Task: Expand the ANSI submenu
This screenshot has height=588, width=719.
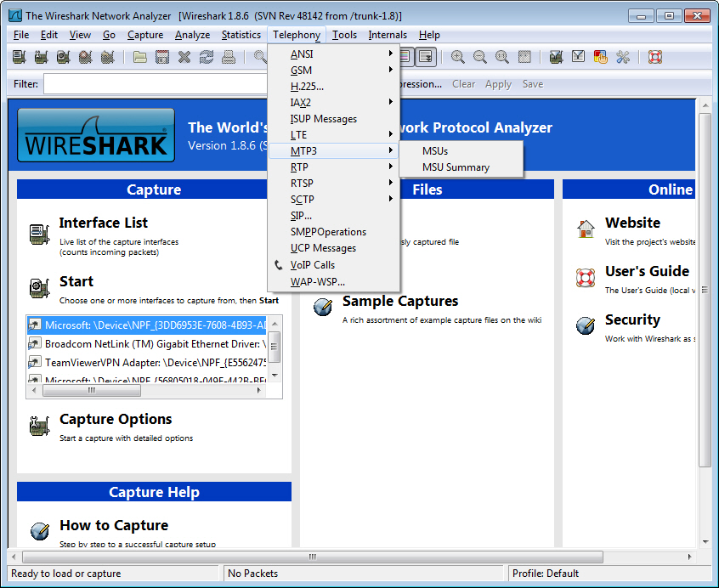Action: click(x=333, y=54)
